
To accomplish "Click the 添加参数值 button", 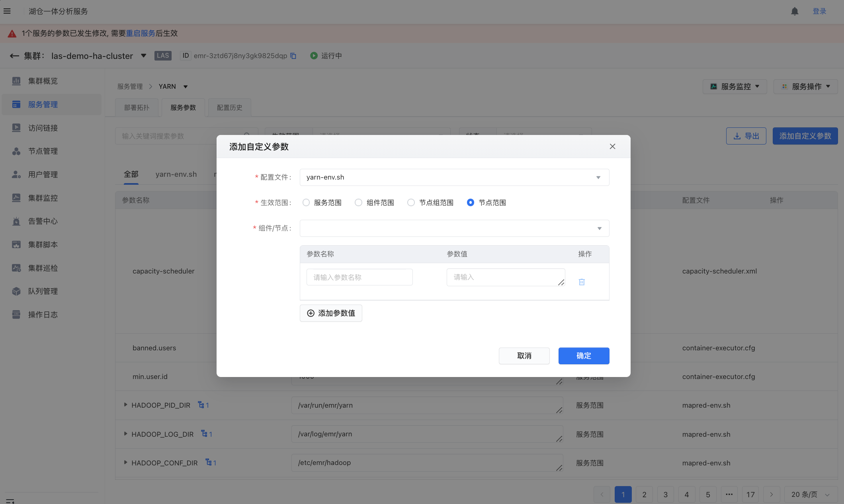I will tap(331, 313).
